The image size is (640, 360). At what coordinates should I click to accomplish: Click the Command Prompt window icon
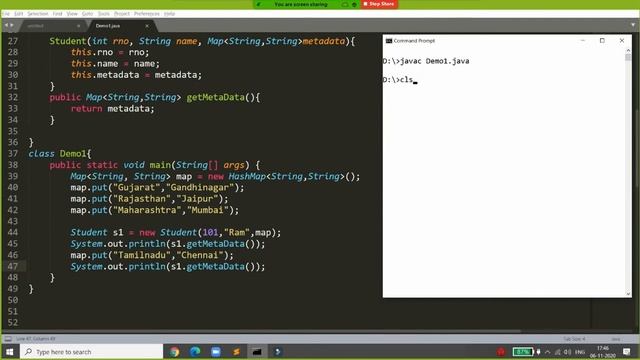389,40
